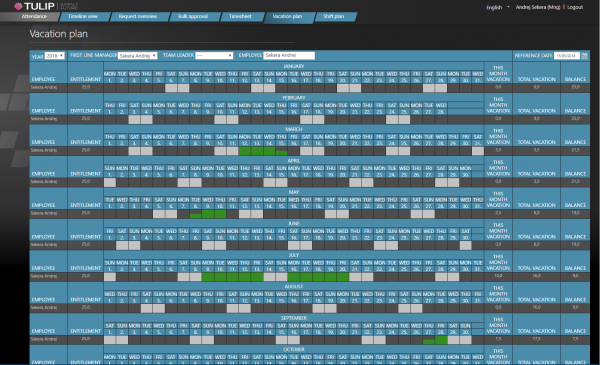This screenshot has height=365, width=600.
Task: Click the green vacation cell on July 20
Action: click(342, 277)
